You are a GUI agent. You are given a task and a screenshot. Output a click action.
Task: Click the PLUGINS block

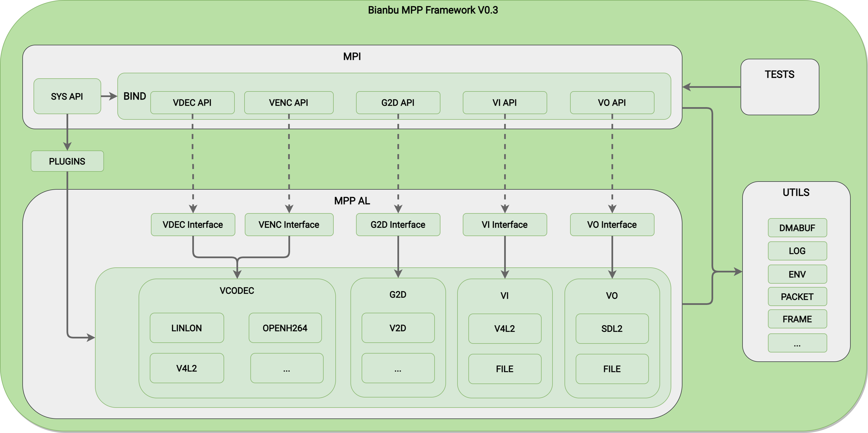tap(67, 161)
